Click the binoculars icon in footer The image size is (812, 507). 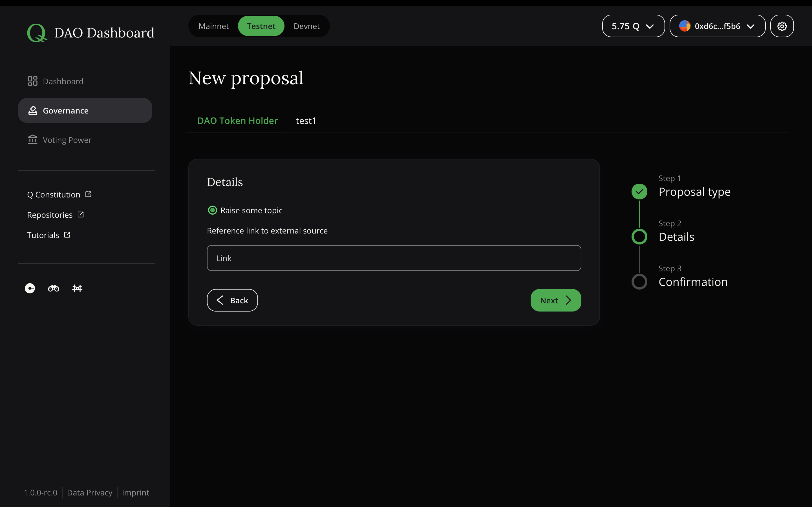53,288
